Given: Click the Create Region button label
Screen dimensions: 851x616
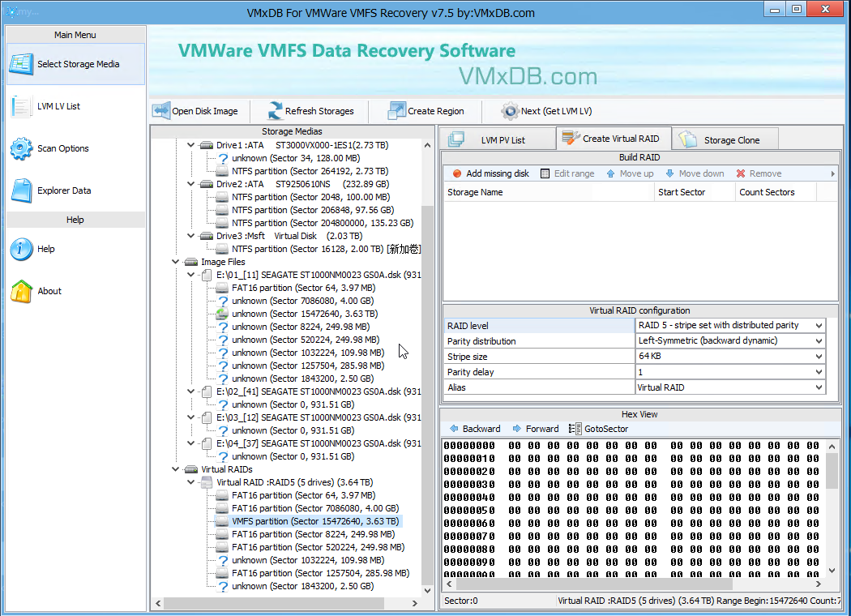Looking at the screenshot, I should [x=436, y=111].
